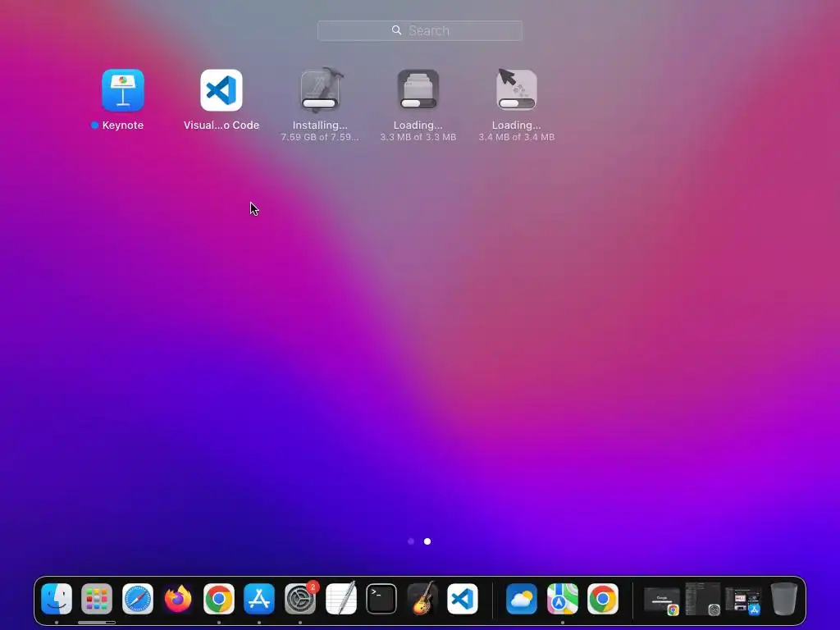The width and height of the screenshot is (840, 630).
Task: Launch Firefox from the Dock
Action: (178, 598)
